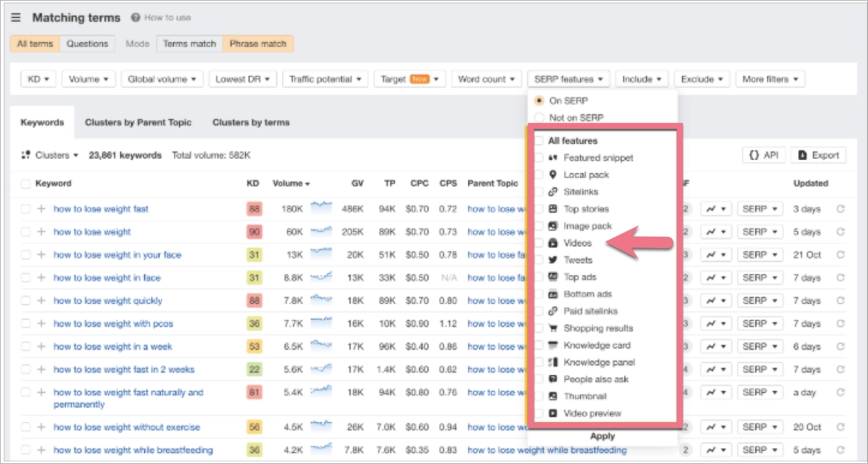The image size is (868, 464).
Task: Open the 'how to lose weight fast' keyword link
Action: 101,208
